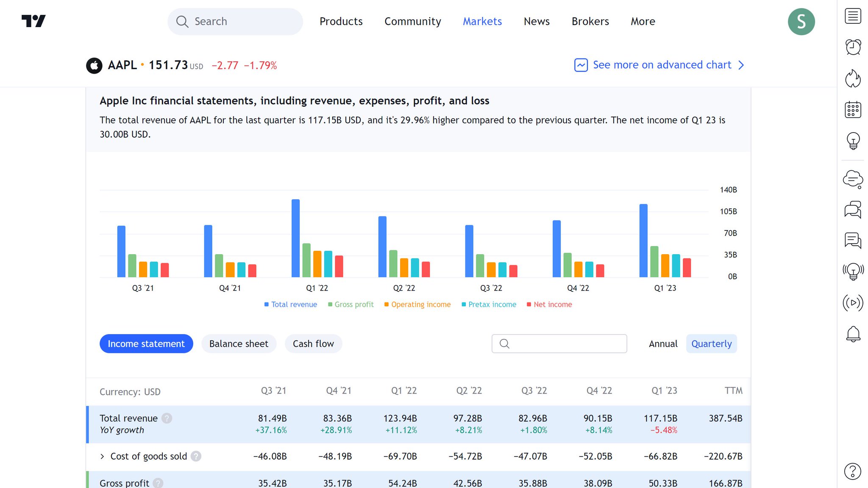
Task: Click the AAPL ticker symbol
Action: click(122, 65)
